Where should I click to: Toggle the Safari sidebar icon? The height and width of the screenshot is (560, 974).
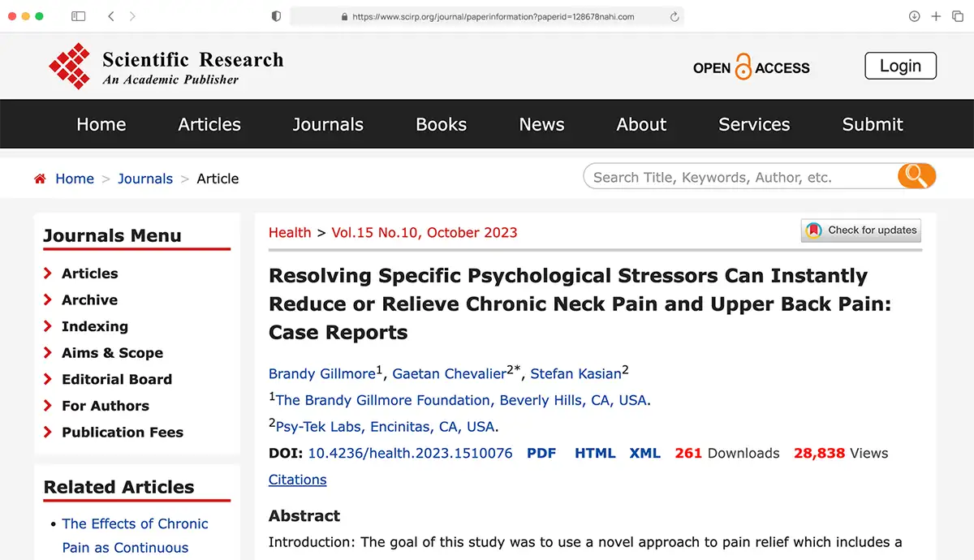(79, 16)
